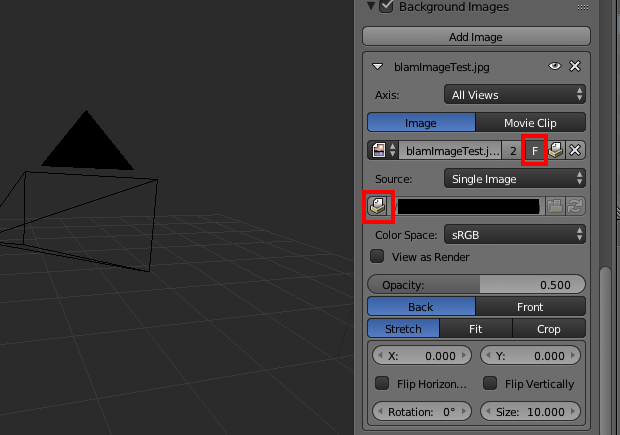Click the Size: 10.000 field
The image size is (620, 435).
point(530,412)
